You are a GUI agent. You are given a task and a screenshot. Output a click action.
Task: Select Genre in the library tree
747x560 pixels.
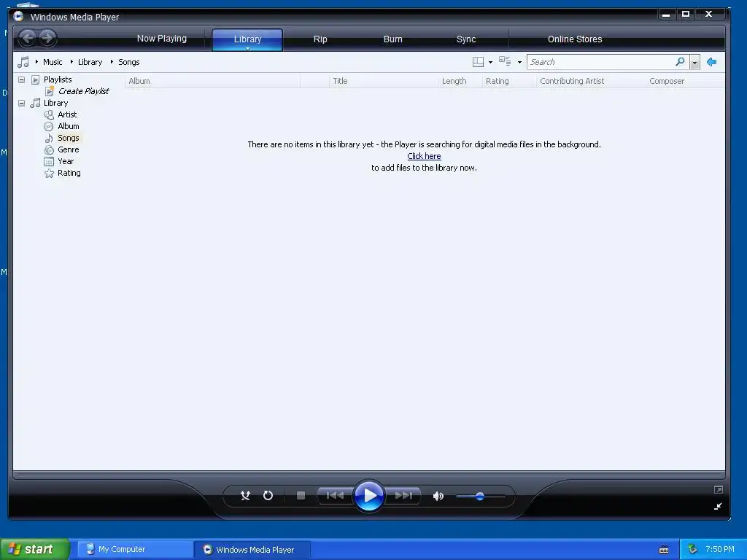(68, 149)
